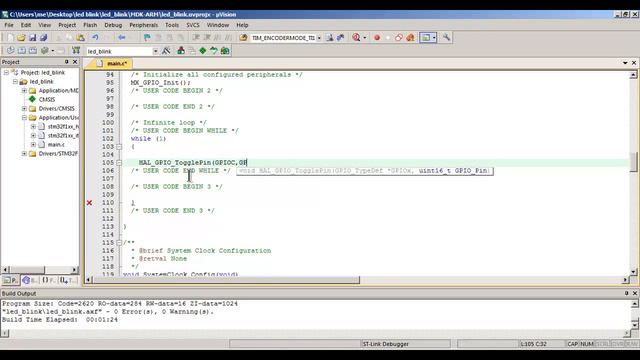
Task: Open a file using the Open folder icon
Action: [x=21, y=38]
